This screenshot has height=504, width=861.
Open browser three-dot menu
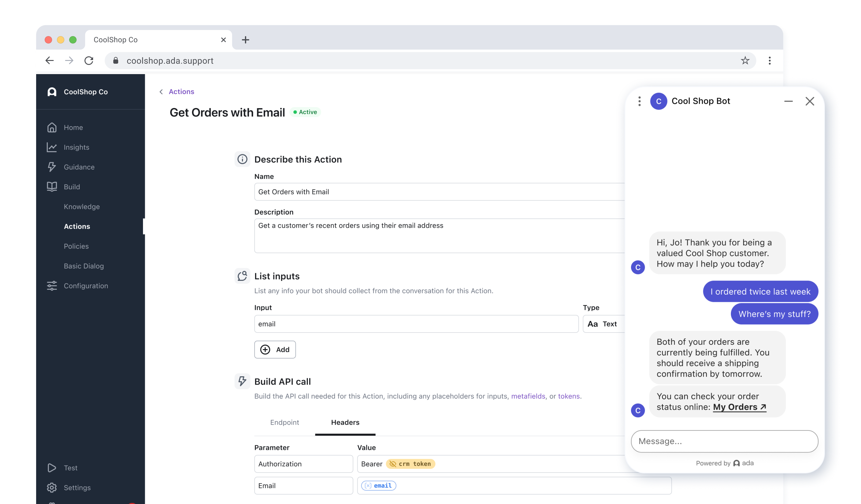pos(769,61)
